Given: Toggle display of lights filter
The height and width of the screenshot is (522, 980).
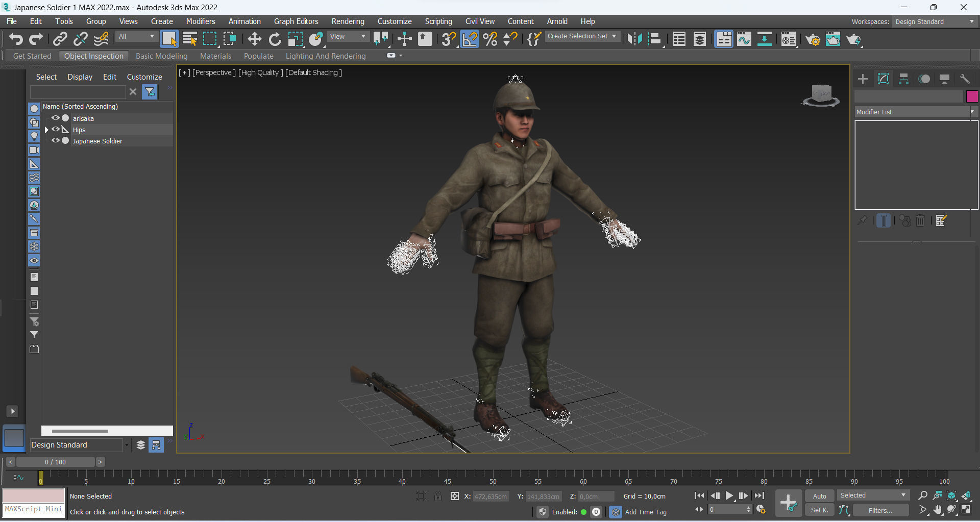Looking at the screenshot, I should (34, 136).
